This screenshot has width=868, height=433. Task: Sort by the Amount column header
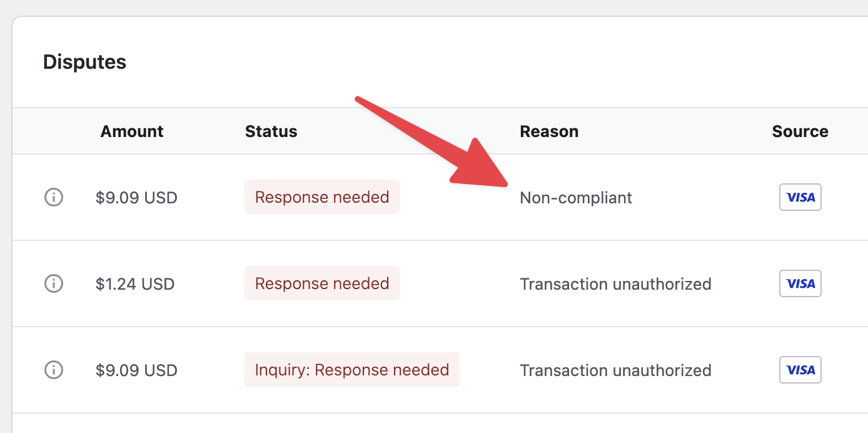tap(132, 131)
